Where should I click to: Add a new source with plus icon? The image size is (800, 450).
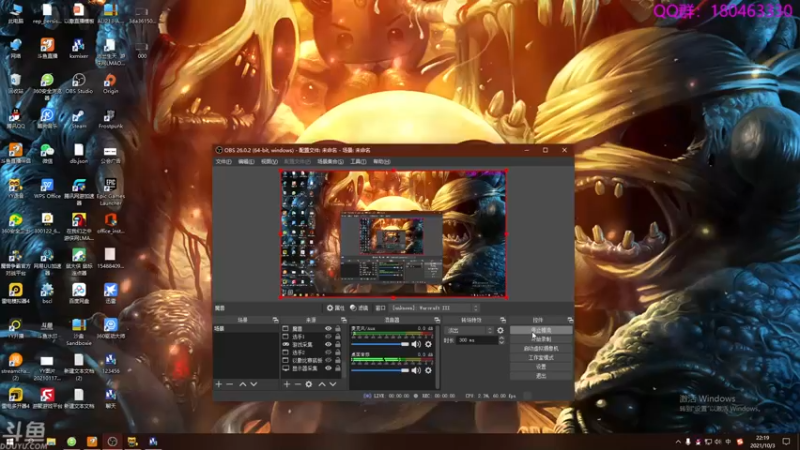[x=287, y=384]
